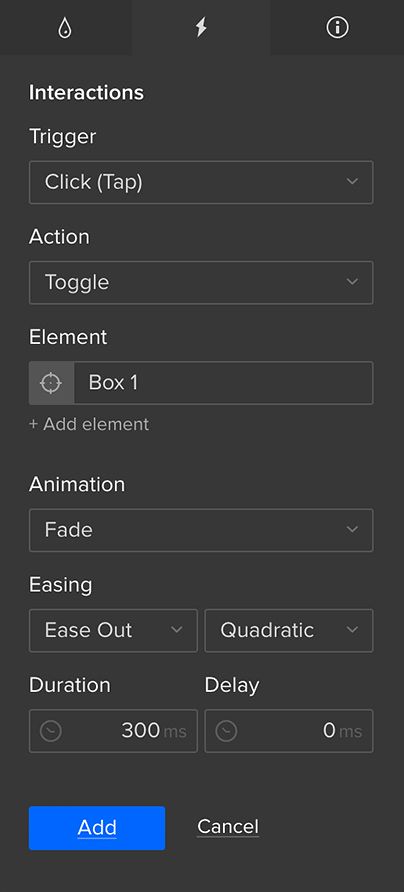Open the Action dropdown set to Toggle

pyautogui.click(x=201, y=282)
